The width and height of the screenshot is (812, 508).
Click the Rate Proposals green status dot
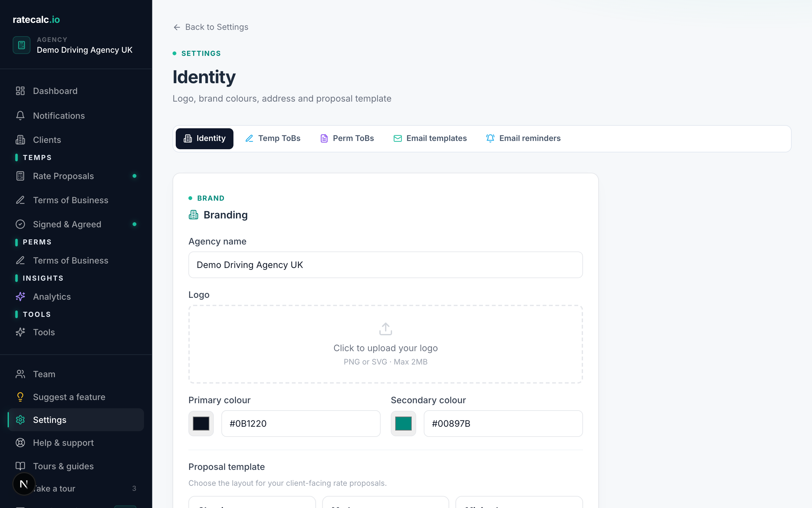click(x=134, y=176)
